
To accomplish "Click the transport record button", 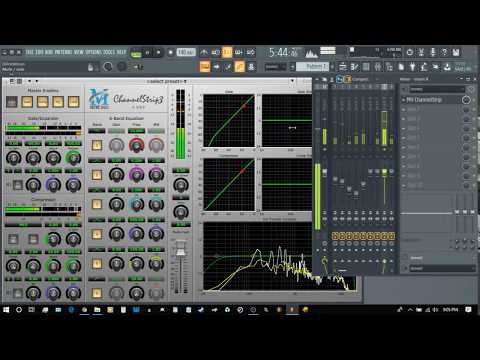I will 171,52.
